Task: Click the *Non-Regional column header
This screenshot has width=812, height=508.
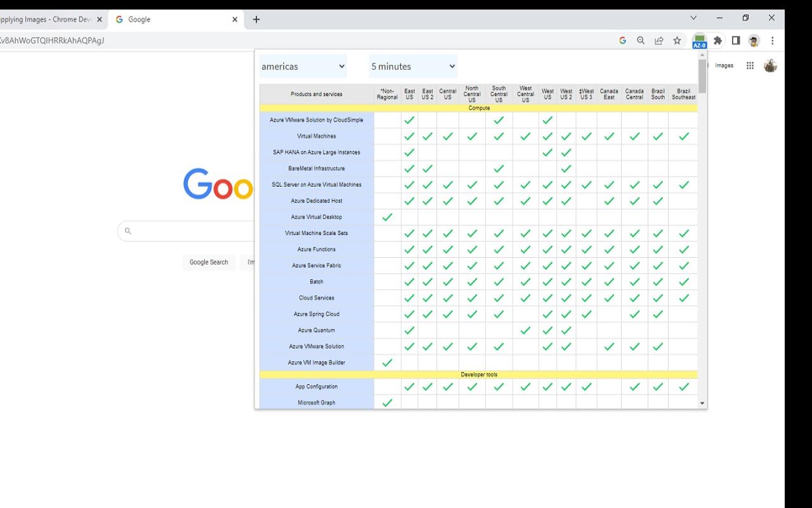Action: coord(387,94)
